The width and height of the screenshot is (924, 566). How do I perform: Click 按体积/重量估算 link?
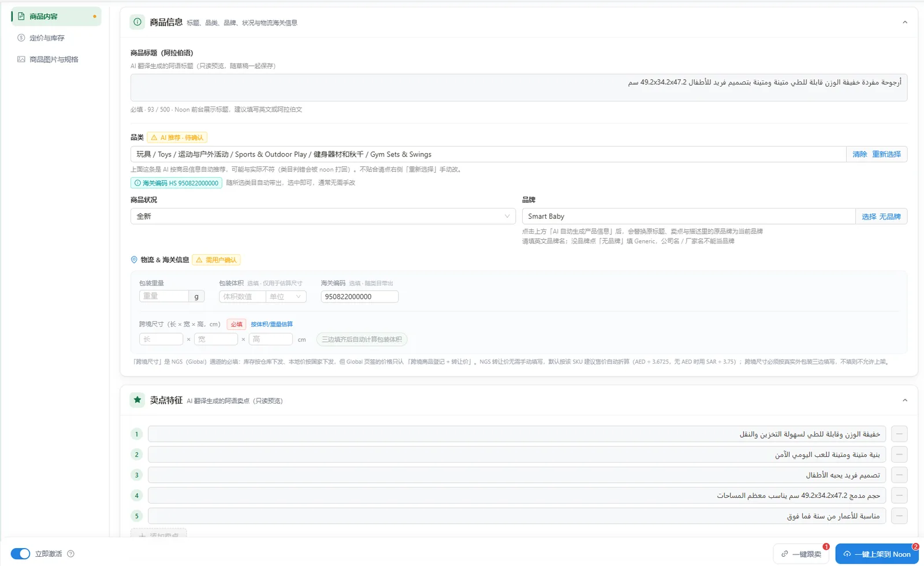tap(271, 324)
